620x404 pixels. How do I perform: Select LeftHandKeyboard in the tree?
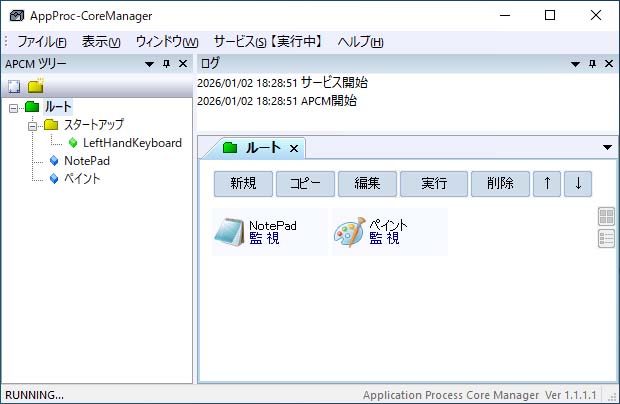pyautogui.click(x=132, y=143)
